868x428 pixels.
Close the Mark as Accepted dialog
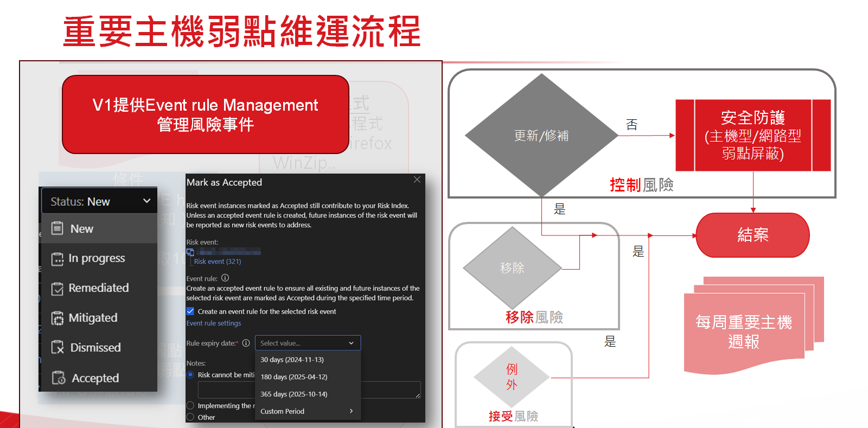click(417, 180)
